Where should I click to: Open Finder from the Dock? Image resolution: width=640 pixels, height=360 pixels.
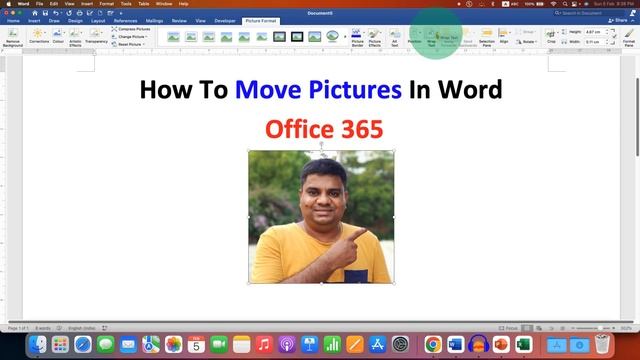tap(38, 344)
